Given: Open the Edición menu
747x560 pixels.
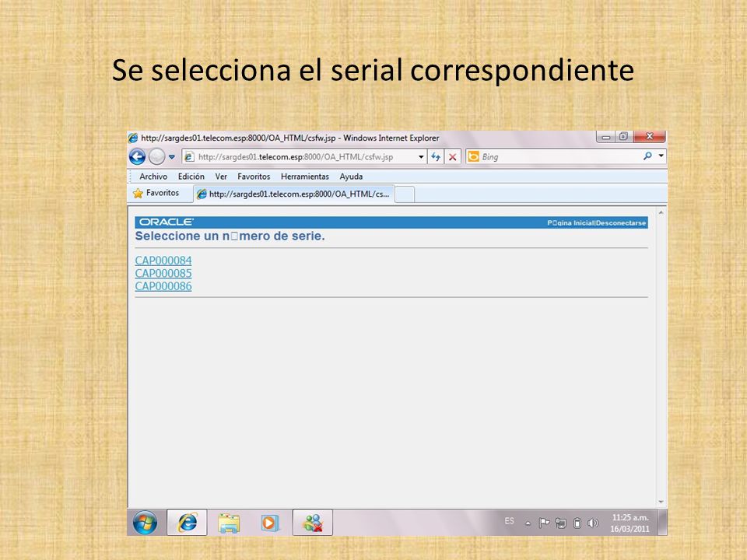Looking at the screenshot, I should coord(191,177).
